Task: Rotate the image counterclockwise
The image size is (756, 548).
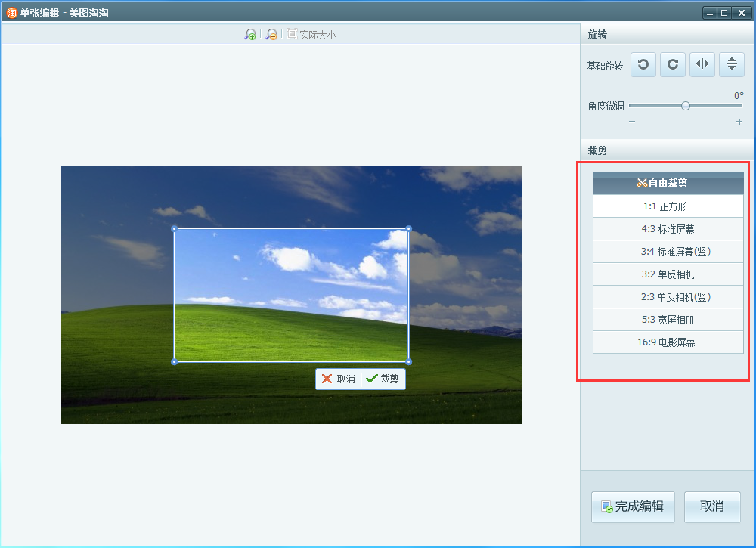Action: [x=643, y=64]
